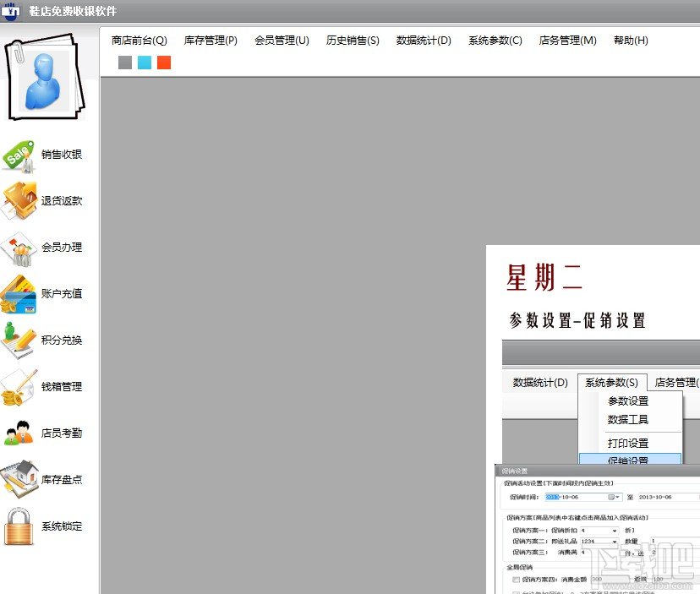Open the 系统参数(C) menu
The height and width of the screenshot is (594, 700).
(x=495, y=41)
